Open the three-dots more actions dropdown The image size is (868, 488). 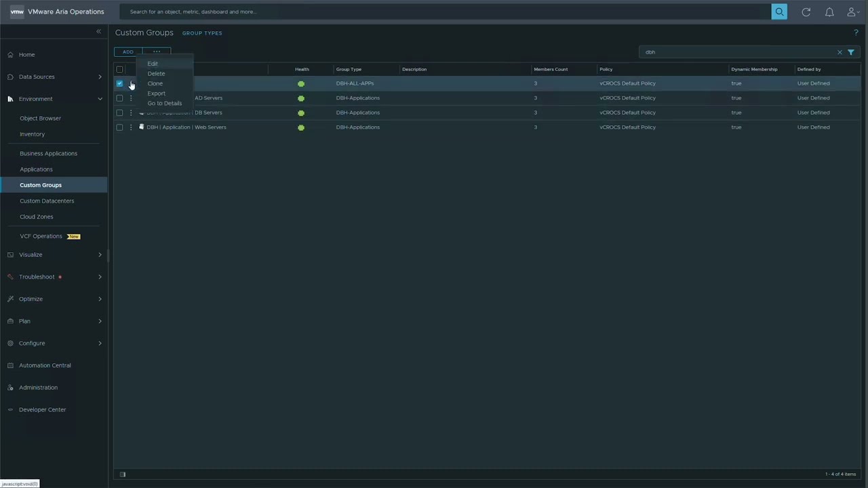pos(157,52)
